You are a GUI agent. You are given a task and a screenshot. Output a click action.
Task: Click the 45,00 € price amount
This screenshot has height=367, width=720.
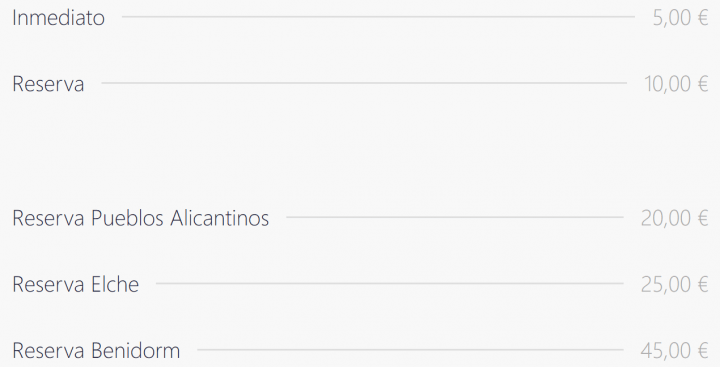click(675, 351)
